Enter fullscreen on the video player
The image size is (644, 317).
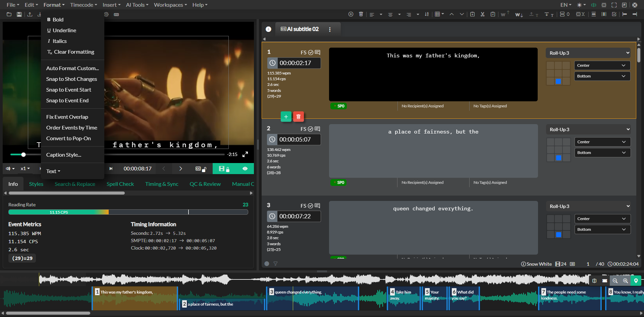tap(245, 154)
